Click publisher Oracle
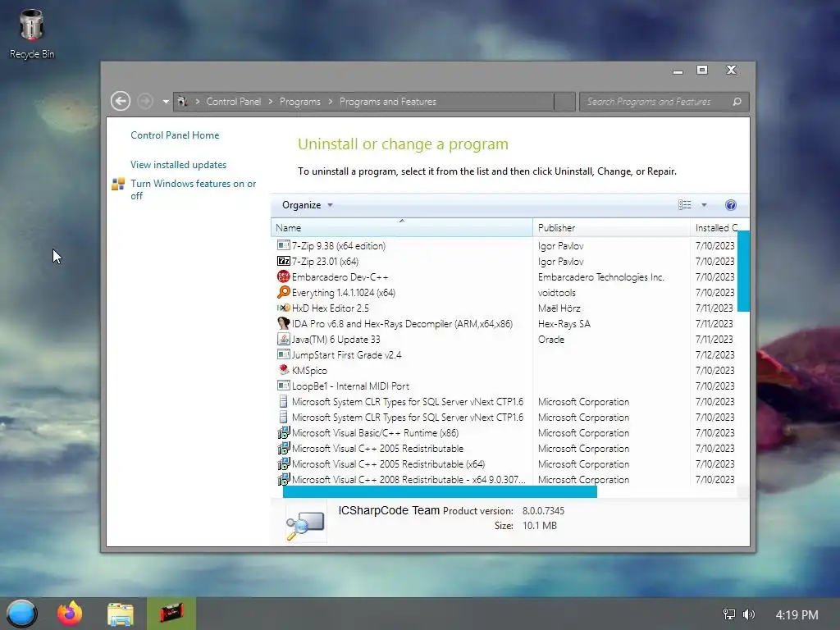The image size is (840, 630). [551, 339]
